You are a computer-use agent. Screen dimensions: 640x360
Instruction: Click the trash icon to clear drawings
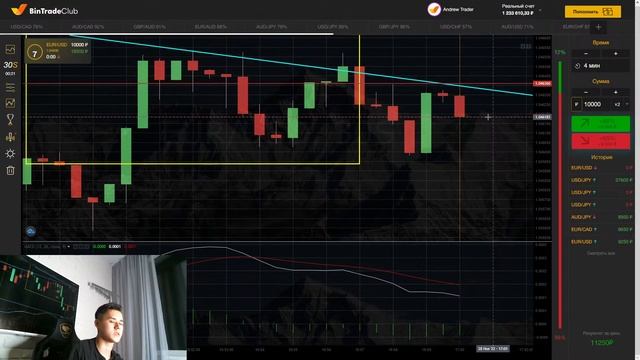10,170
